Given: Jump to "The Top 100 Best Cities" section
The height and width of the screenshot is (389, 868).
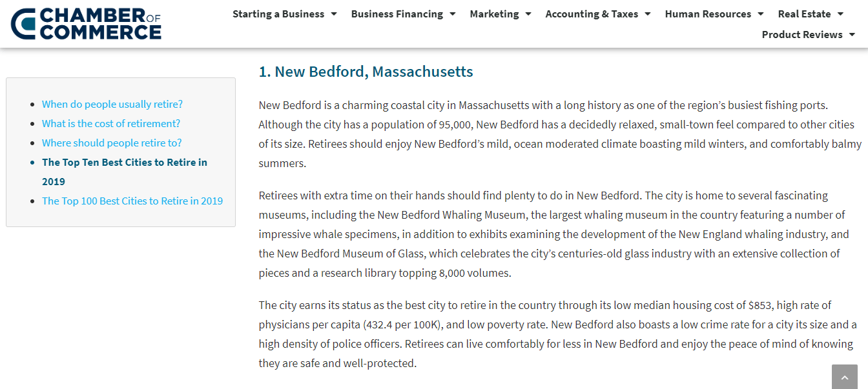Looking at the screenshot, I should point(132,201).
